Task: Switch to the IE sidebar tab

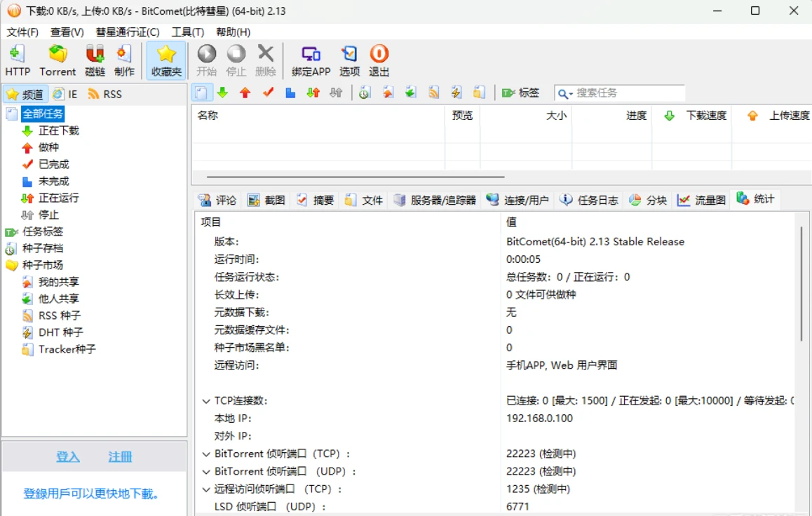Action: click(66, 94)
